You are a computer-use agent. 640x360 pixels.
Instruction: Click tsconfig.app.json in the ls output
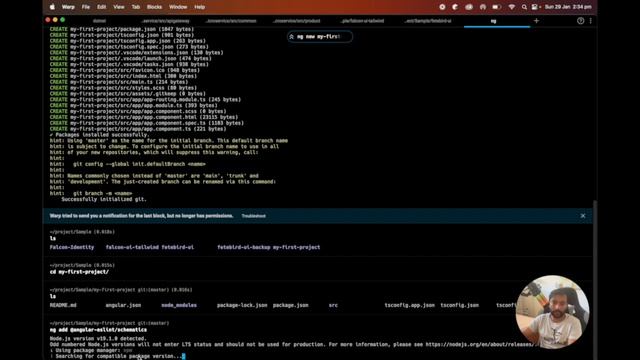(x=409, y=305)
